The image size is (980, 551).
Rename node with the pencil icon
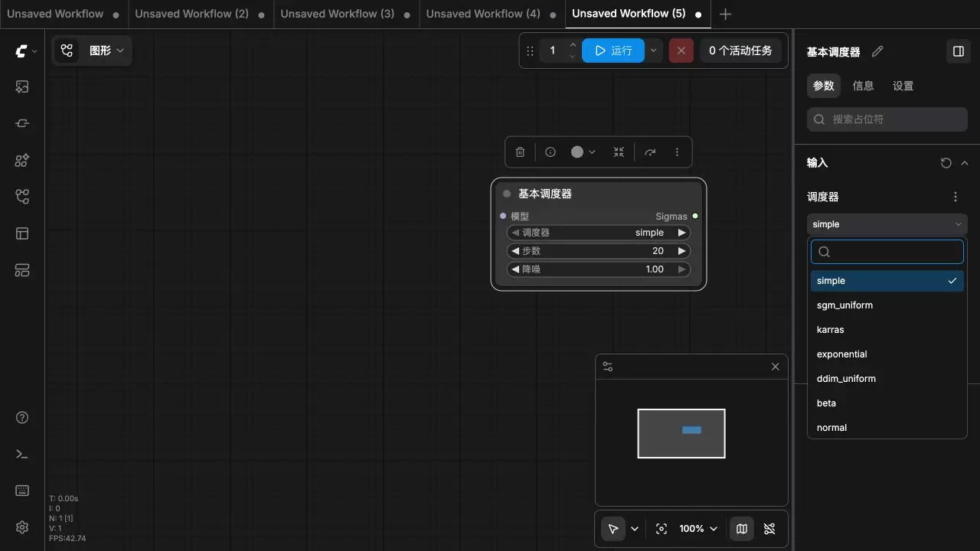(877, 51)
